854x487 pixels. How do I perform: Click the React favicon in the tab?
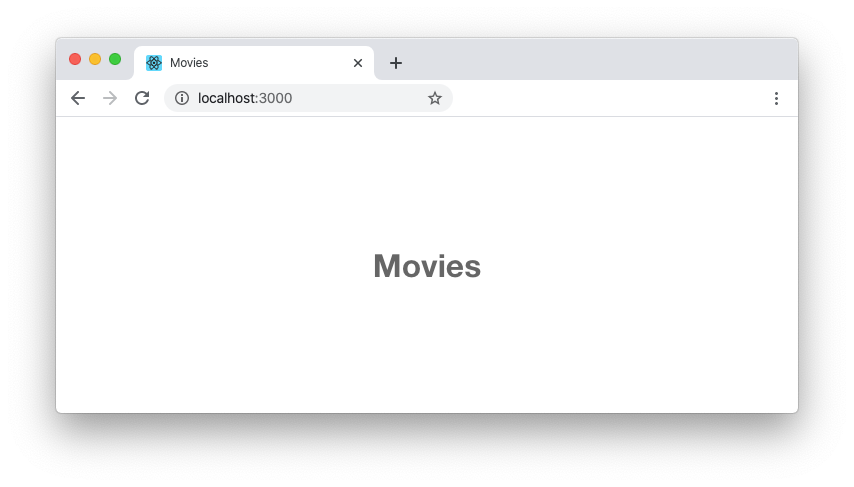point(154,63)
